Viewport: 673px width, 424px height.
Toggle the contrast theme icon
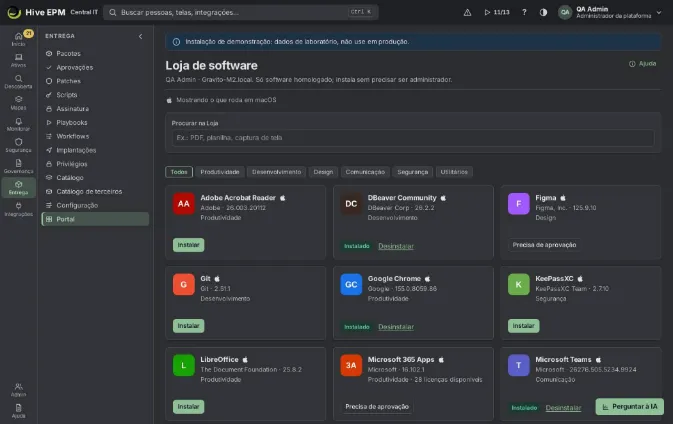[543, 12]
